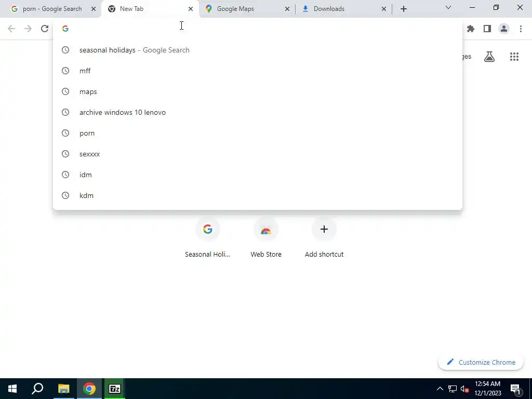Click the Google G icon in address bar
Viewport: 532px width, 399px height.
coord(65,29)
